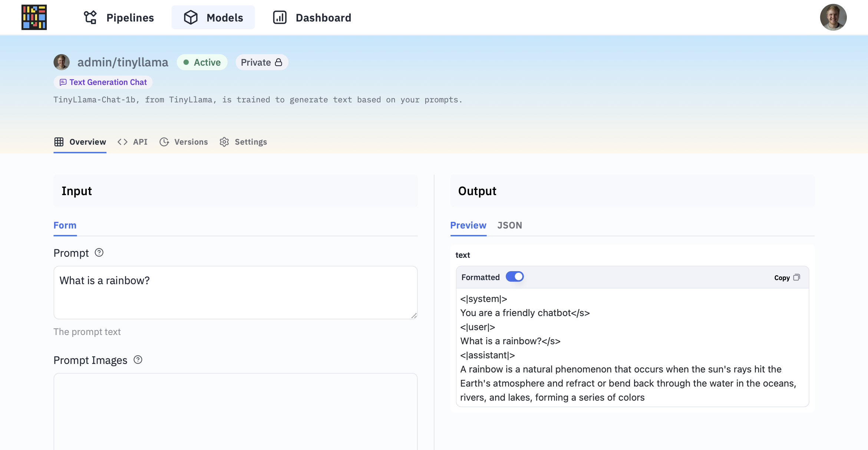Click the Text Generation Chat tag

point(103,82)
